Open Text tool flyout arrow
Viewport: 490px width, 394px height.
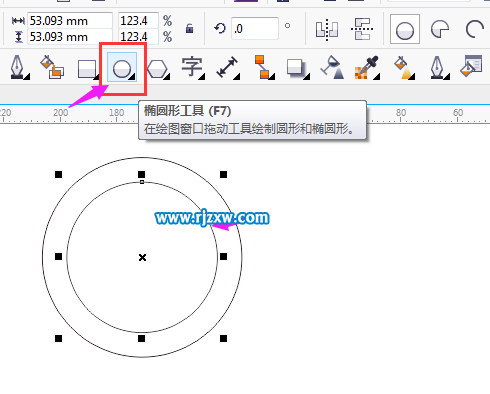point(202,77)
